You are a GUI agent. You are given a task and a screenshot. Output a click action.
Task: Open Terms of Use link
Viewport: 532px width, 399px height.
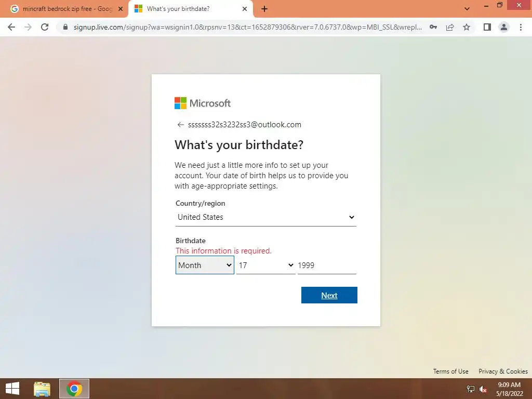click(x=450, y=371)
